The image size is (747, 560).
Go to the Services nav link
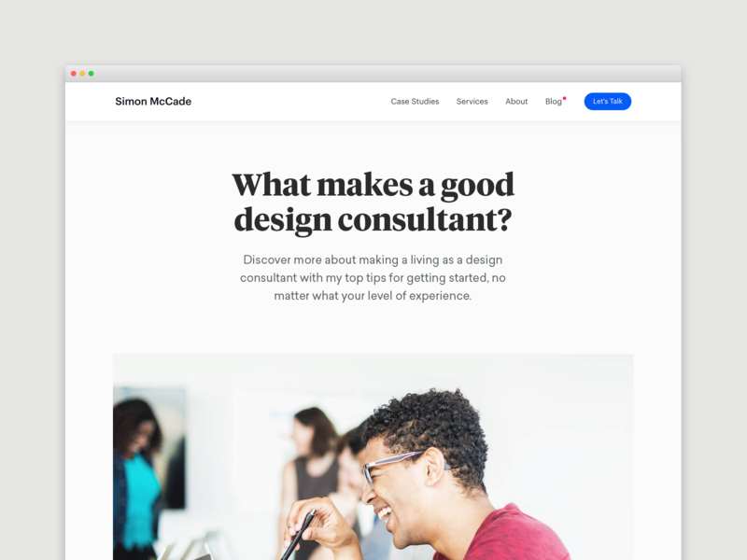click(472, 102)
